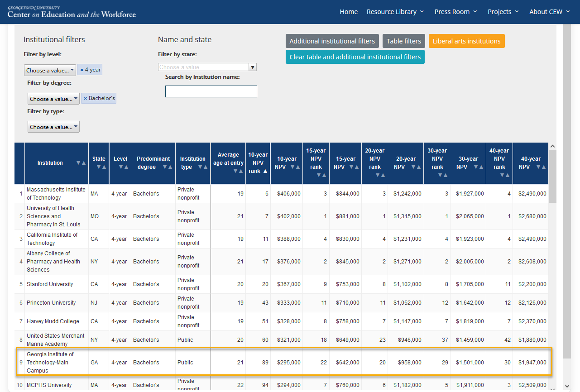The image size is (580, 392).
Task: Open the Filter by type dropdown
Action: 53,127
